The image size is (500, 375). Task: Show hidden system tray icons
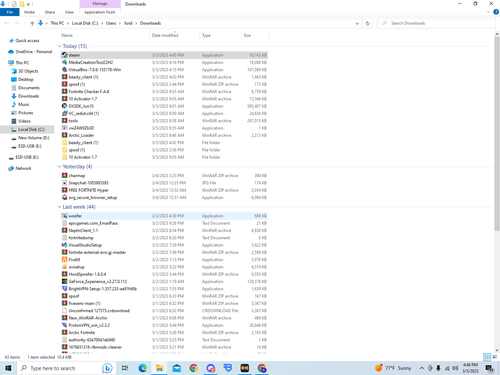[x=422, y=368]
